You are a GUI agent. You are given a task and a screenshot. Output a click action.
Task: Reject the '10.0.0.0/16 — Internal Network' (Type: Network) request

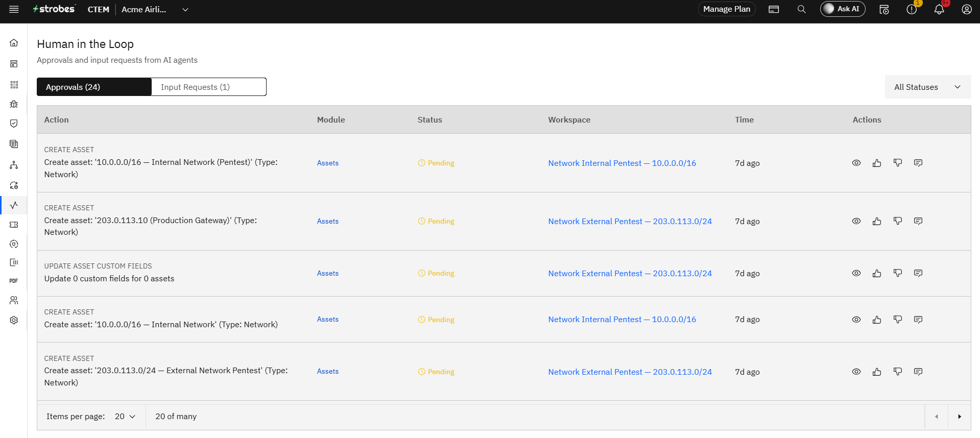pos(898,320)
